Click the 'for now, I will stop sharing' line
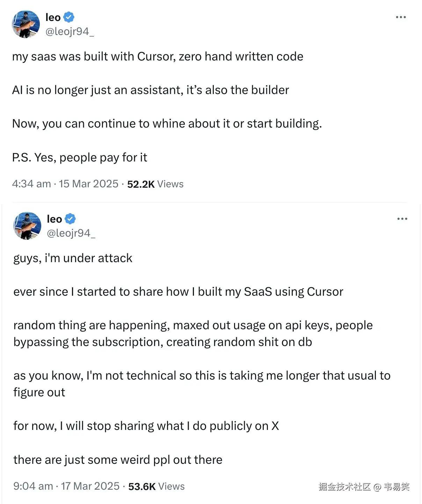 point(146,426)
